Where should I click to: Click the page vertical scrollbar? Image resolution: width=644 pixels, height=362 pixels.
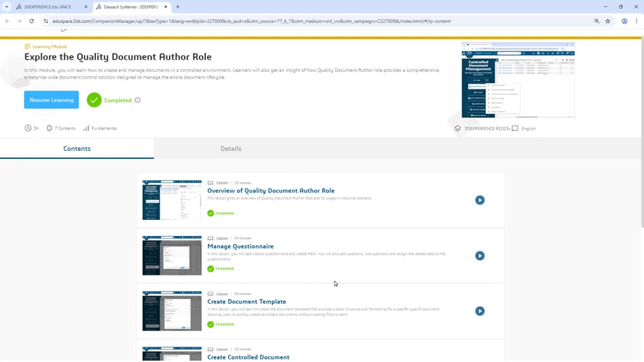642,131
